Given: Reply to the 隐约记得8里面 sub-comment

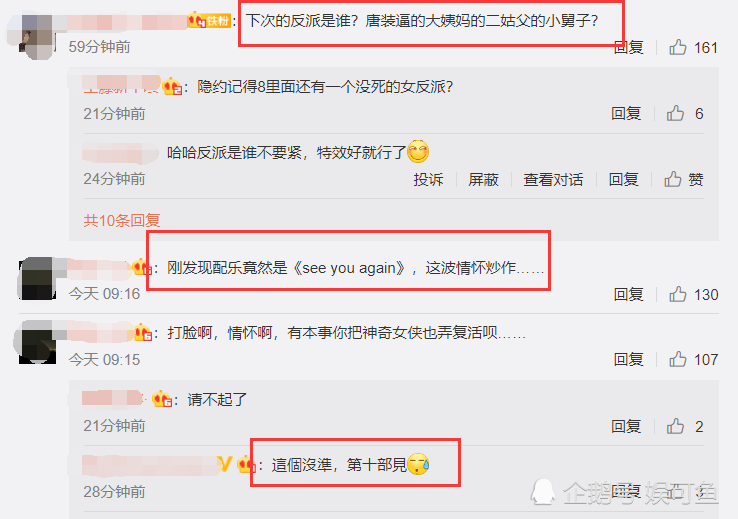Looking at the screenshot, I should click(x=626, y=113).
